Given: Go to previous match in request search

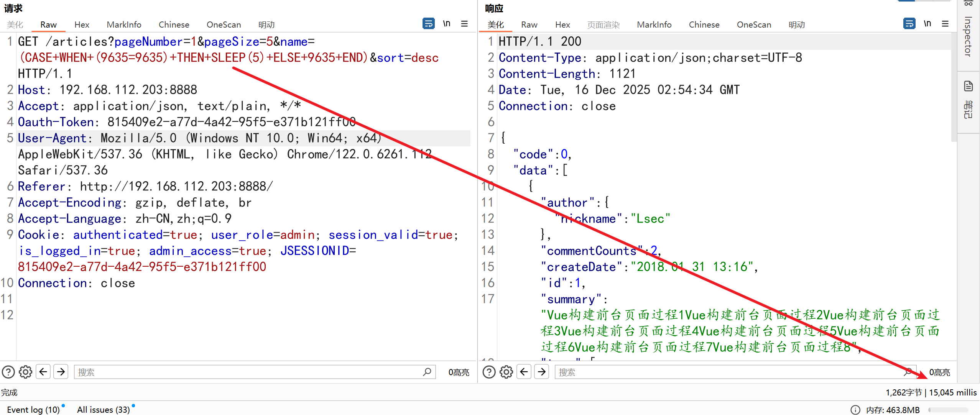Looking at the screenshot, I should (x=43, y=372).
